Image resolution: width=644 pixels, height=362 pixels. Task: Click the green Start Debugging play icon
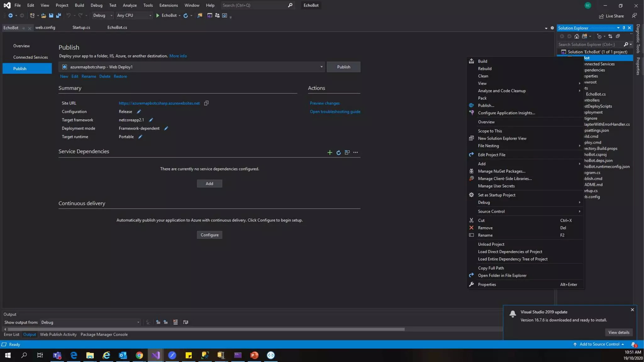158,15
